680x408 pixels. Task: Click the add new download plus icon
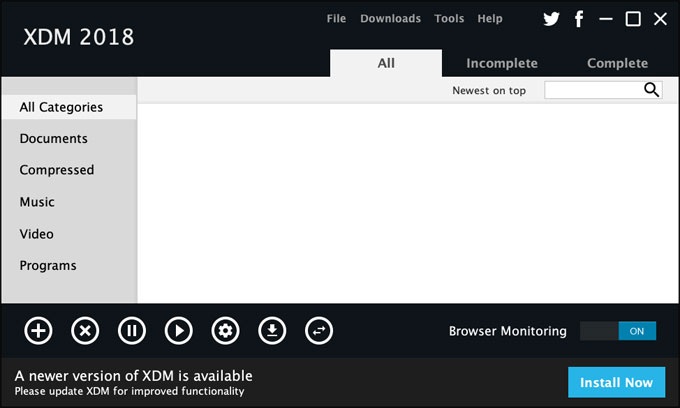[x=38, y=331]
